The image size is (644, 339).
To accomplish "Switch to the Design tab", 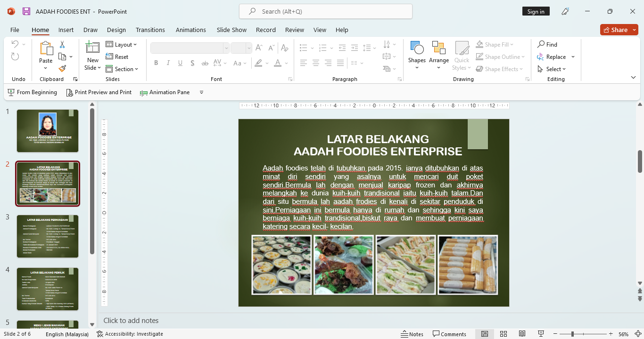I will (116, 30).
